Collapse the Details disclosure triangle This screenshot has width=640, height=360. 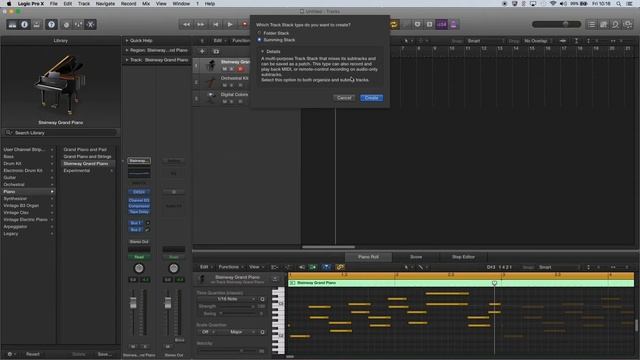[x=262, y=51]
